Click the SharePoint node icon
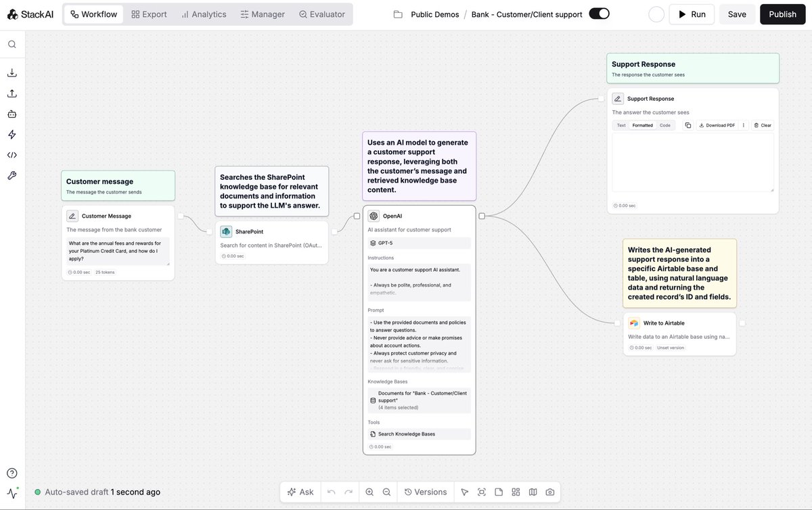This screenshot has height=510, width=812. tap(226, 231)
